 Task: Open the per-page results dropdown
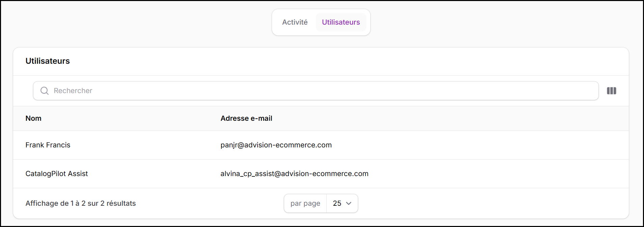pyautogui.click(x=342, y=203)
